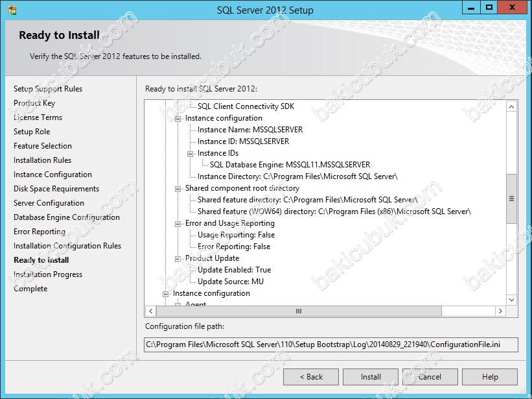The height and width of the screenshot is (399, 532).
Task: Select Shared component root directory label
Action: click(242, 188)
